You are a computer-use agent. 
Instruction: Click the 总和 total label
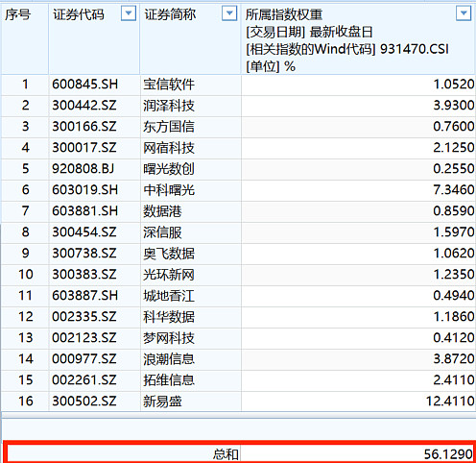tap(226, 454)
